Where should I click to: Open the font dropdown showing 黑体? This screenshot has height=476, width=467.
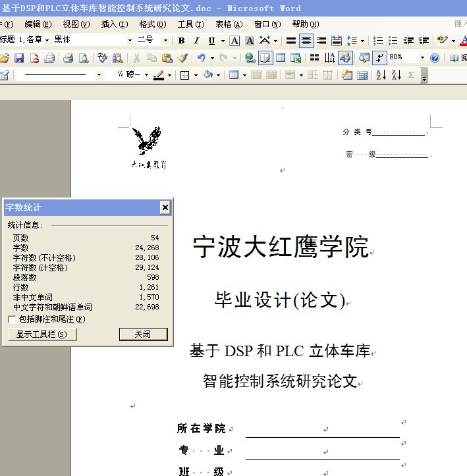pyautogui.click(x=130, y=40)
